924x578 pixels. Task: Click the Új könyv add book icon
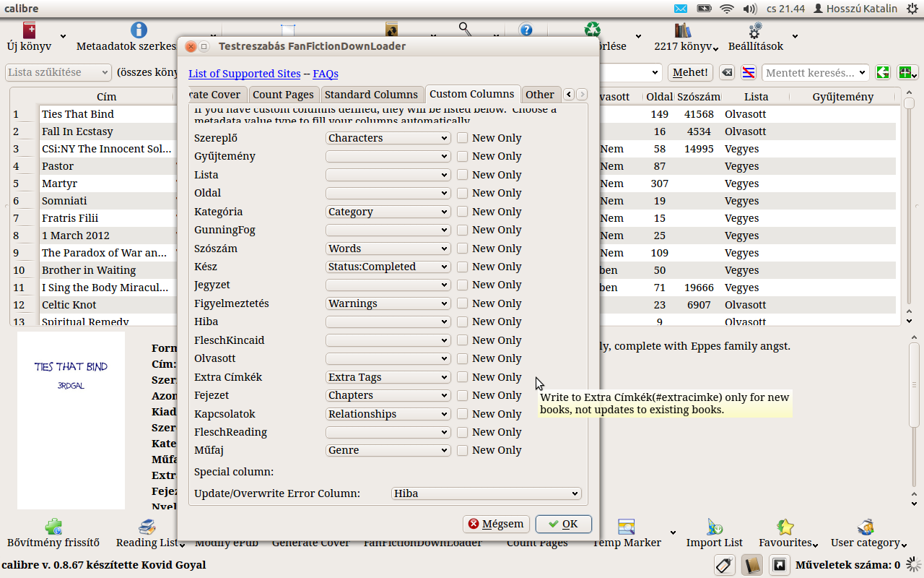pos(29,31)
